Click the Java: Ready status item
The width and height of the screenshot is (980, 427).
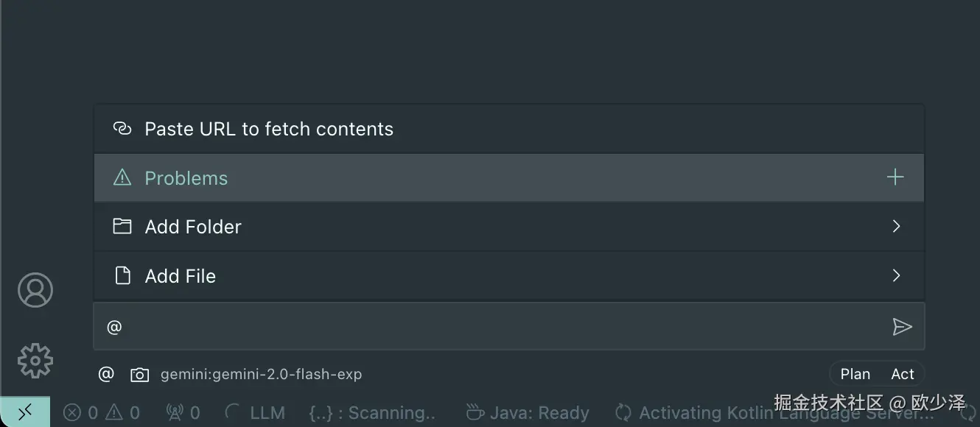pyautogui.click(x=528, y=413)
